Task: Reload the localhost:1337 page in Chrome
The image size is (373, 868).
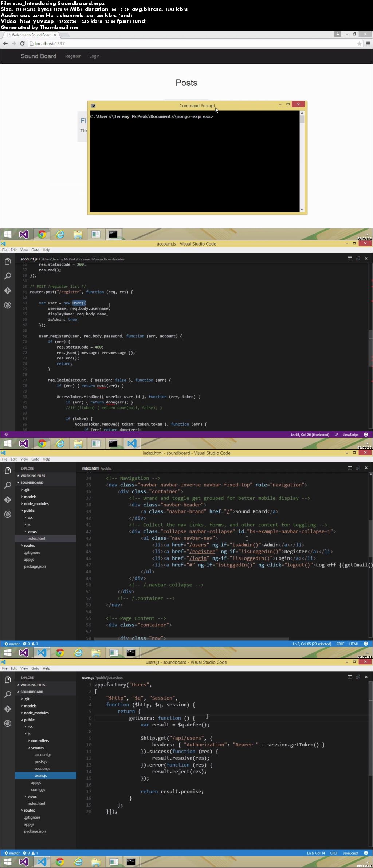Action: [x=22, y=44]
